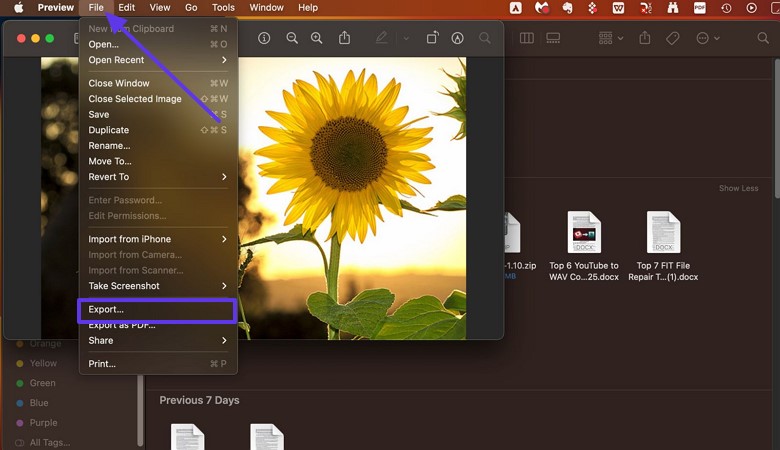The height and width of the screenshot is (450, 780).
Task: Choose Duplicate from the File menu
Action: (x=158, y=130)
